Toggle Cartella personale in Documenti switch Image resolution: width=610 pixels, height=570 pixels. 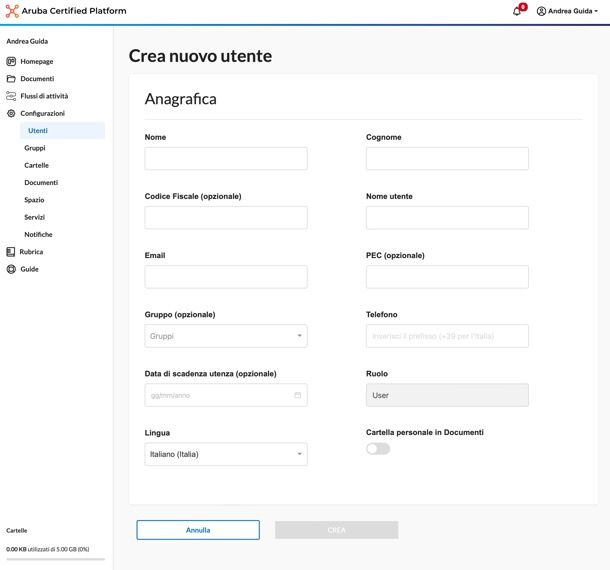[x=378, y=449]
